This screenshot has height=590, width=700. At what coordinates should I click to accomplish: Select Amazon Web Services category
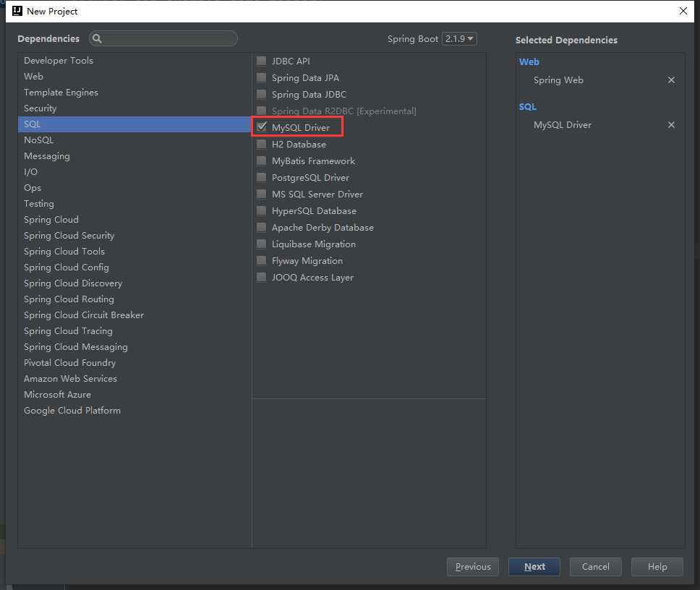pos(135,379)
